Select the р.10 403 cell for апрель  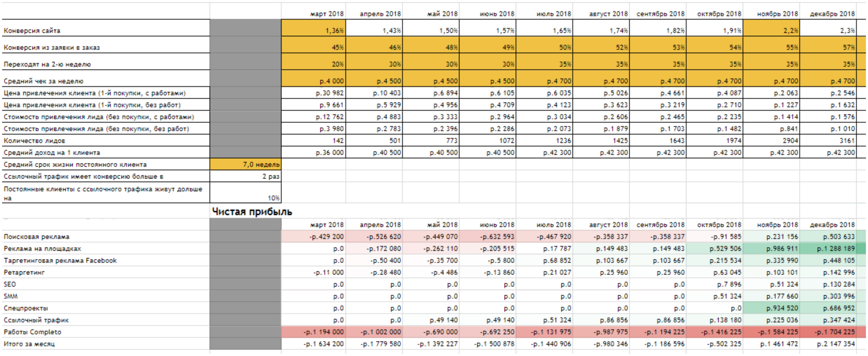(374, 93)
